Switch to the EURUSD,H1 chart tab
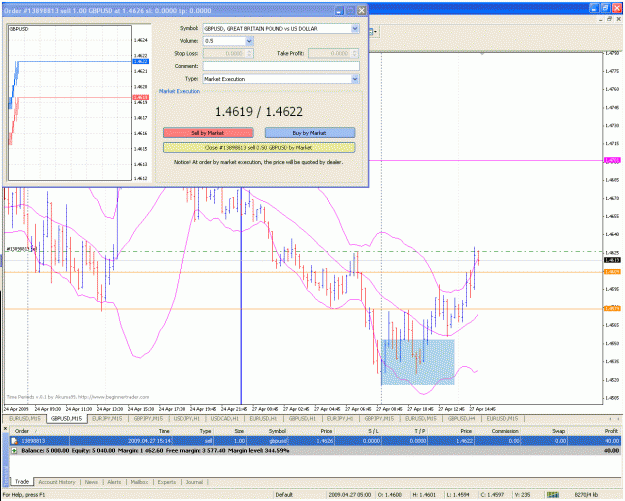 tap(263, 418)
